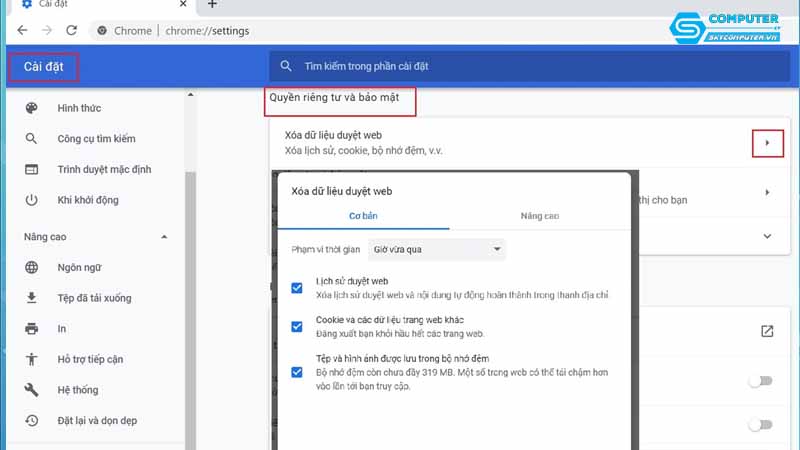Open Trình duyệt mặc định browser icon
The image size is (800, 450).
pyautogui.click(x=31, y=169)
